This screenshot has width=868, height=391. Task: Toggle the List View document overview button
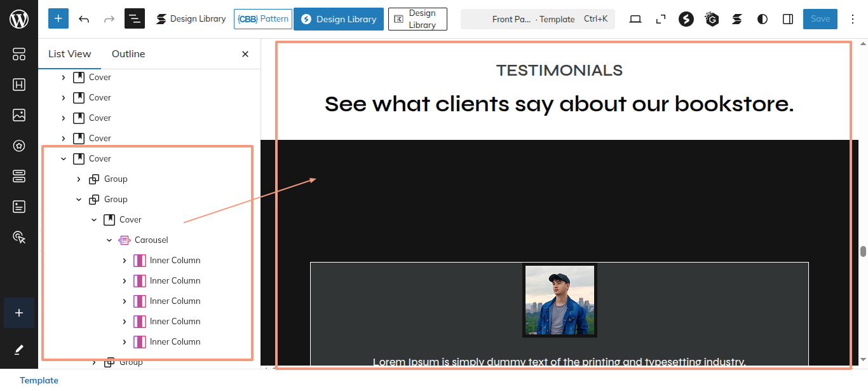[135, 19]
